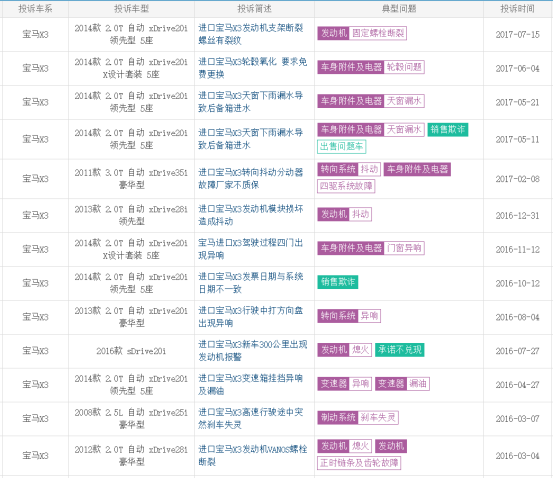Open the 天窗下雨漏水 complaint dated 2017-05-11
The height and width of the screenshot is (479, 554).
point(251,139)
